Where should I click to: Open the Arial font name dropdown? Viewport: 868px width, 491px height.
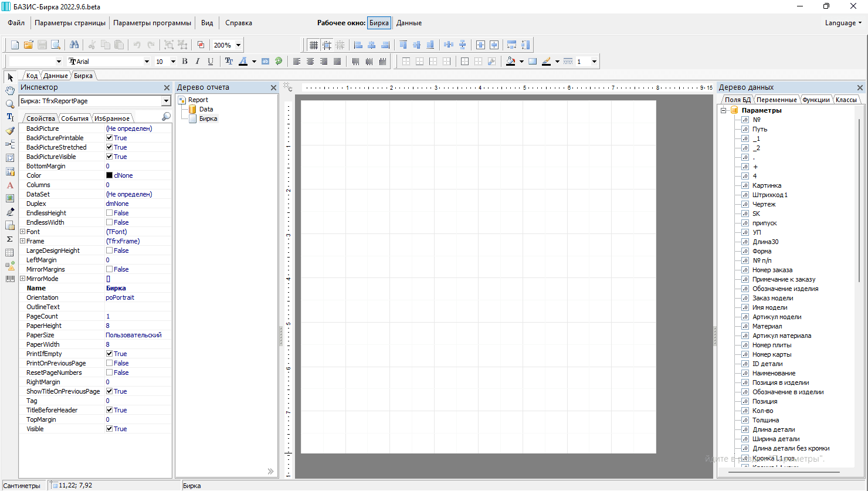[x=147, y=62]
